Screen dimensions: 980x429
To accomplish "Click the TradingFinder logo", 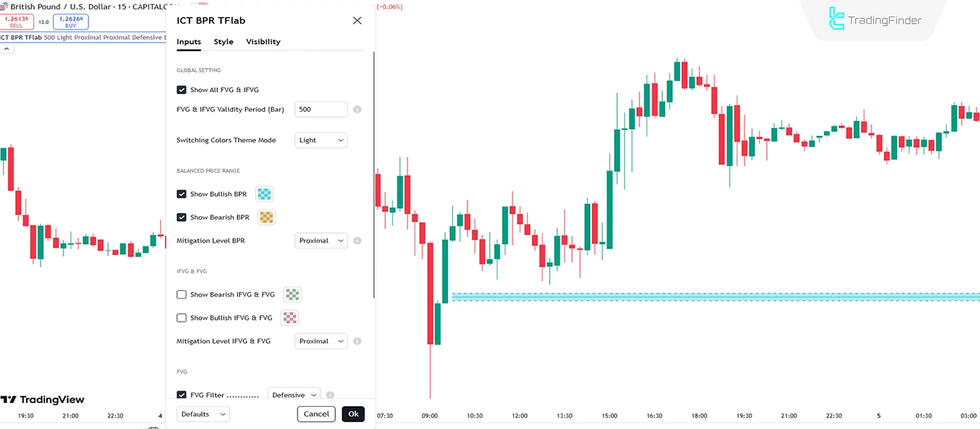I will click(x=876, y=19).
